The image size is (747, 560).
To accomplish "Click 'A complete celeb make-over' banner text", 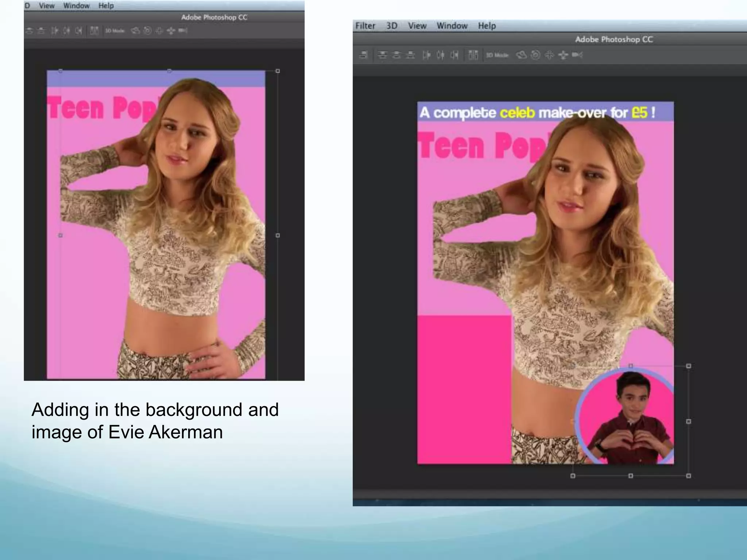I will click(537, 113).
